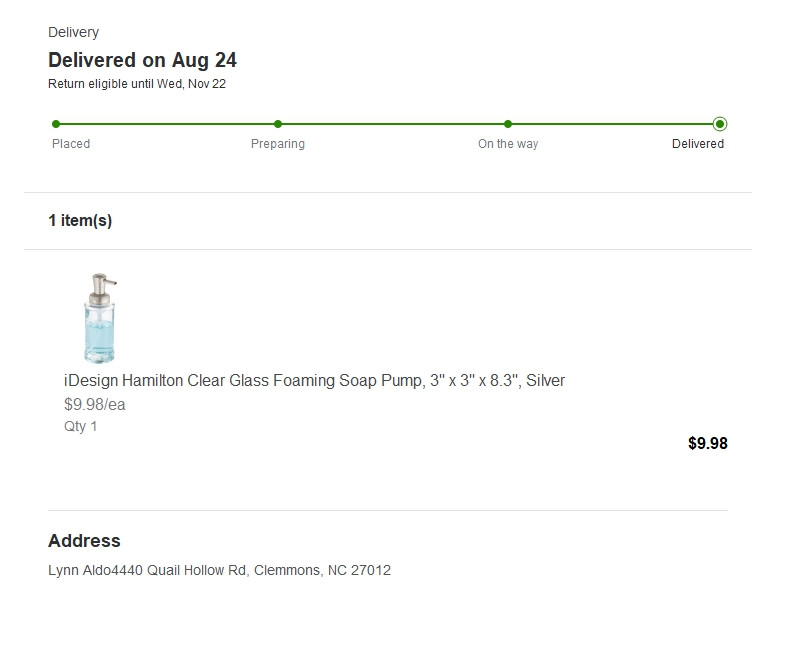This screenshot has width=800, height=646.
Task: Click the Preparing progress dot
Action: (278, 124)
